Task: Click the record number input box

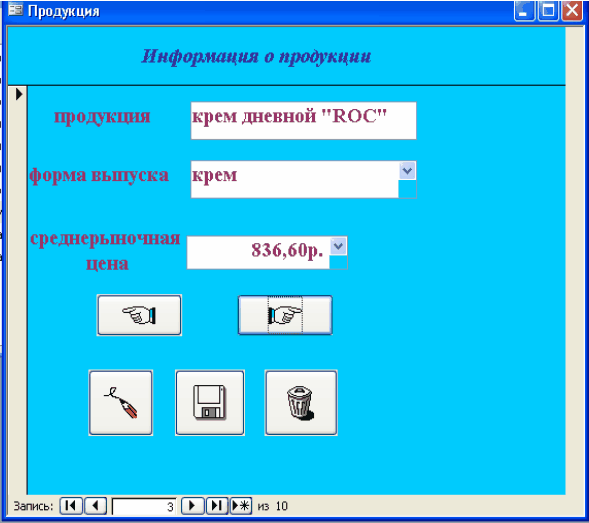Action: click(144, 506)
